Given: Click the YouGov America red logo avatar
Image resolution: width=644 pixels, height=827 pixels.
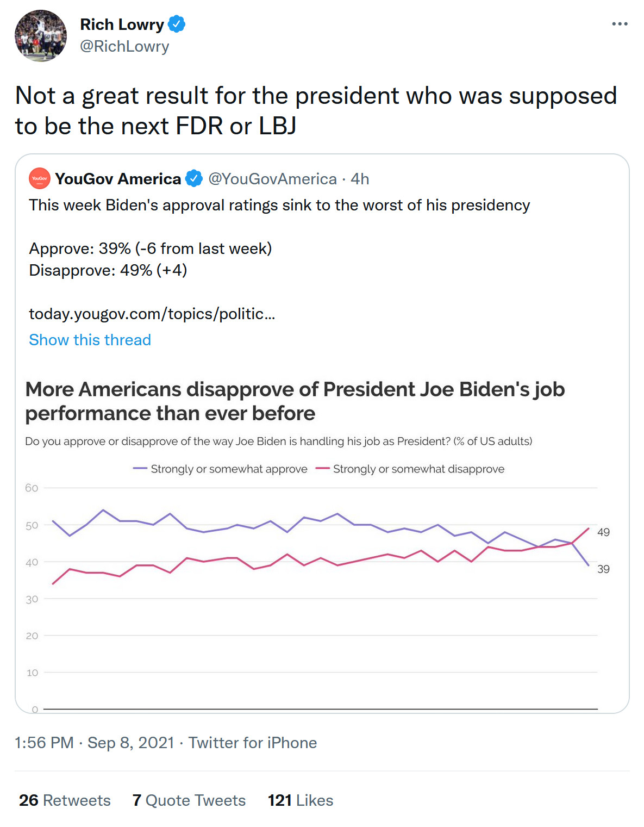Looking at the screenshot, I should pyautogui.click(x=39, y=178).
